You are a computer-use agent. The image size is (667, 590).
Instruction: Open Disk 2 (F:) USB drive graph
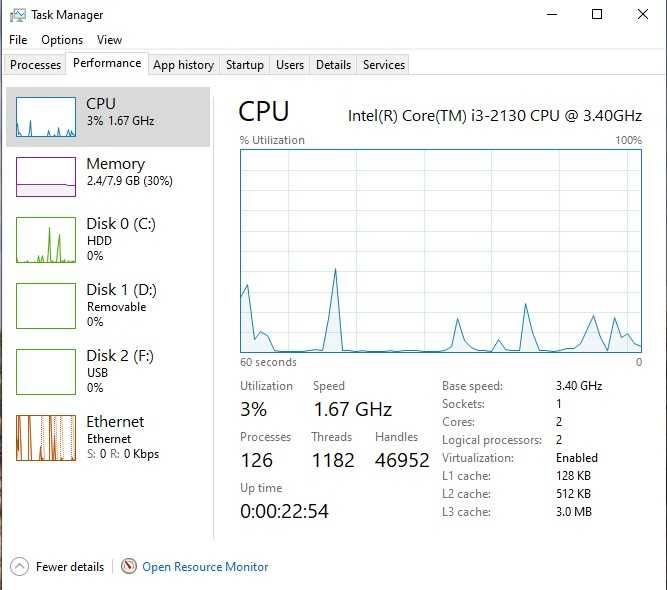46,372
